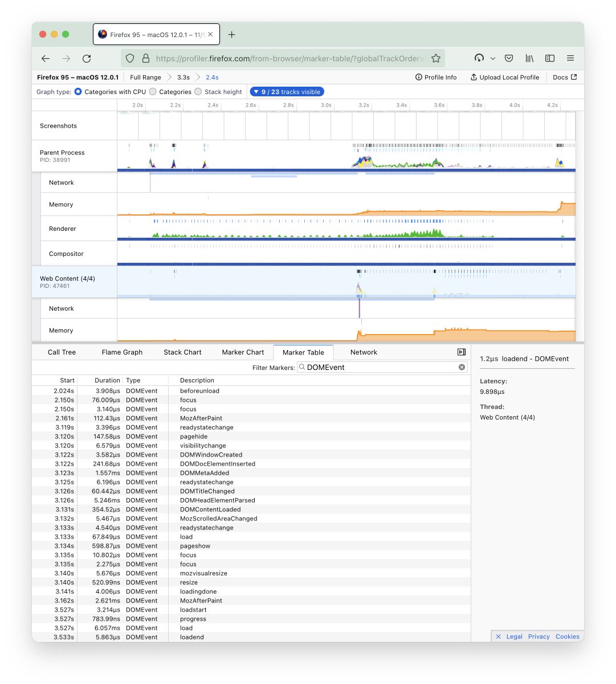Click the shield tracking protection icon
This screenshot has height=684, width=616.
coord(130,58)
